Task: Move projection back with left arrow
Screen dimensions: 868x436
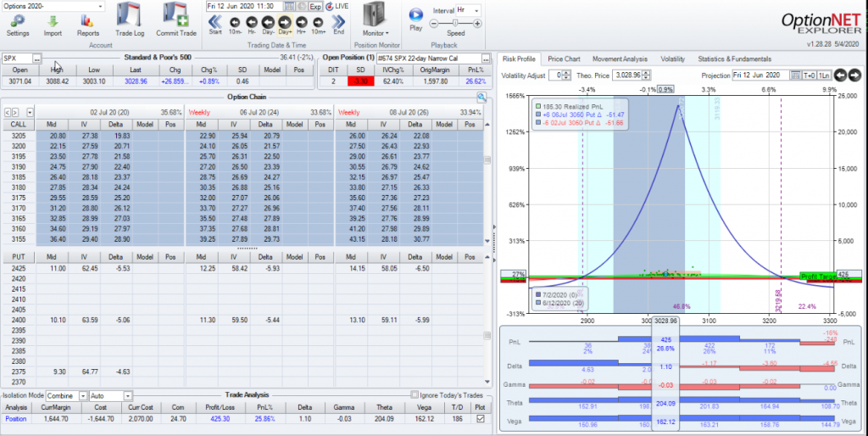Action: pos(840,75)
